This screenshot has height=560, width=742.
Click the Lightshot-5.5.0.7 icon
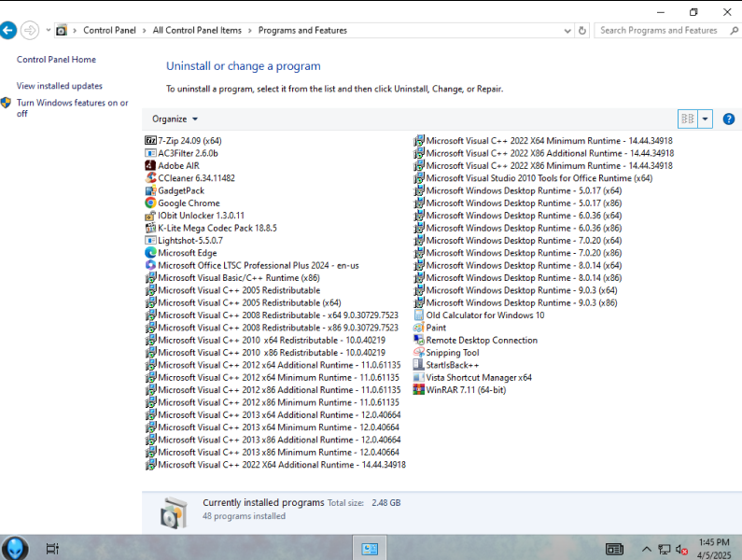[x=150, y=240]
